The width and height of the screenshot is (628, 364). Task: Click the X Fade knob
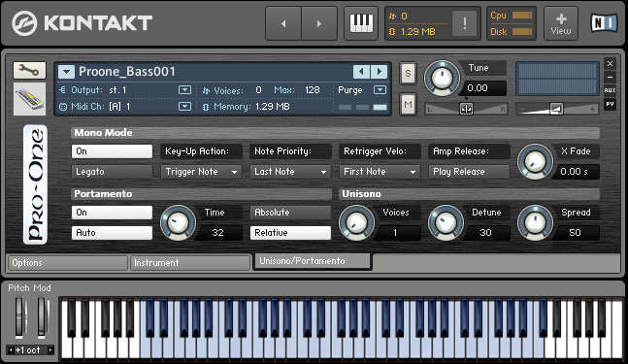(536, 162)
